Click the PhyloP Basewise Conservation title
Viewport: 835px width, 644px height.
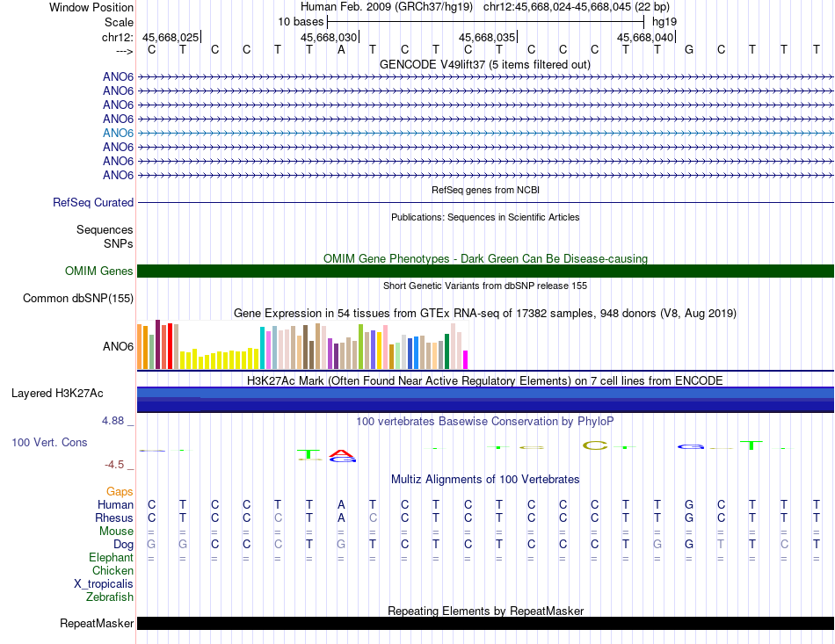coord(485,422)
